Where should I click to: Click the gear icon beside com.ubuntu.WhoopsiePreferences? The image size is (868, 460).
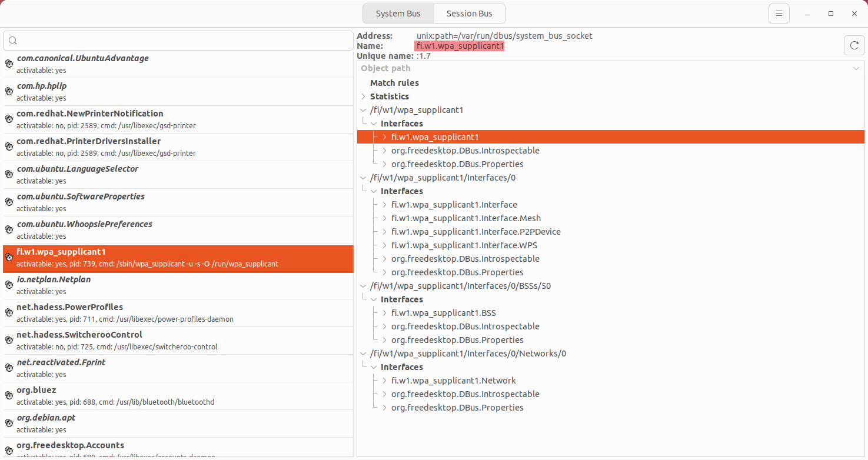click(9, 229)
